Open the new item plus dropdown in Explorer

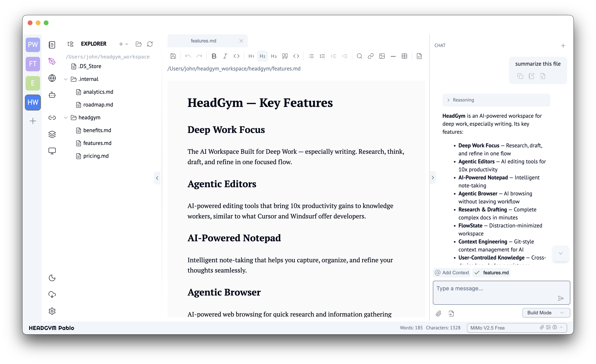pyautogui.click(x=123, y=44)
